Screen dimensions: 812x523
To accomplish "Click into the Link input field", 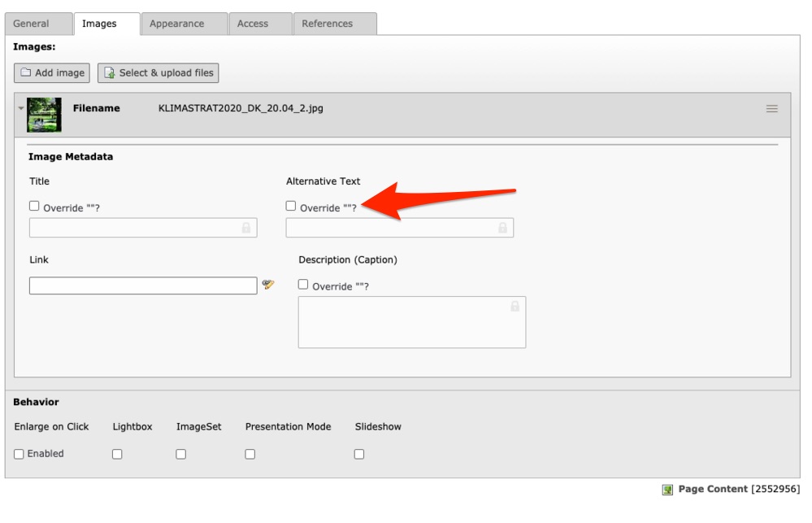I will point(143,285).
